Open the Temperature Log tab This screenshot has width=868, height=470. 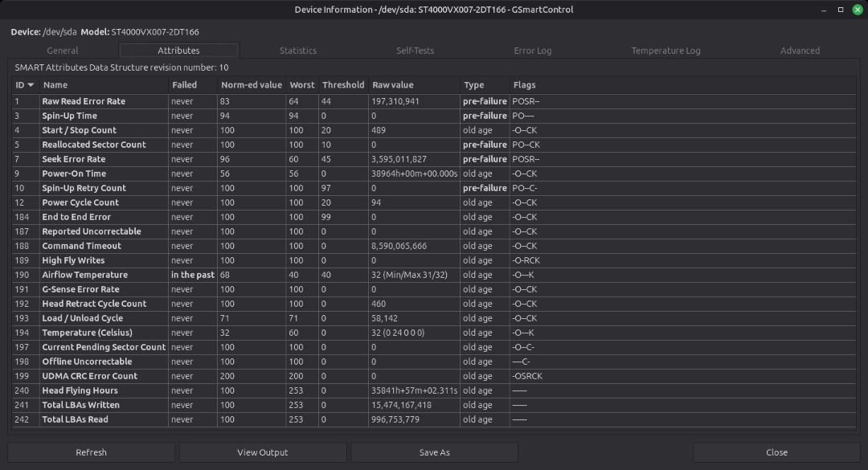666,51
